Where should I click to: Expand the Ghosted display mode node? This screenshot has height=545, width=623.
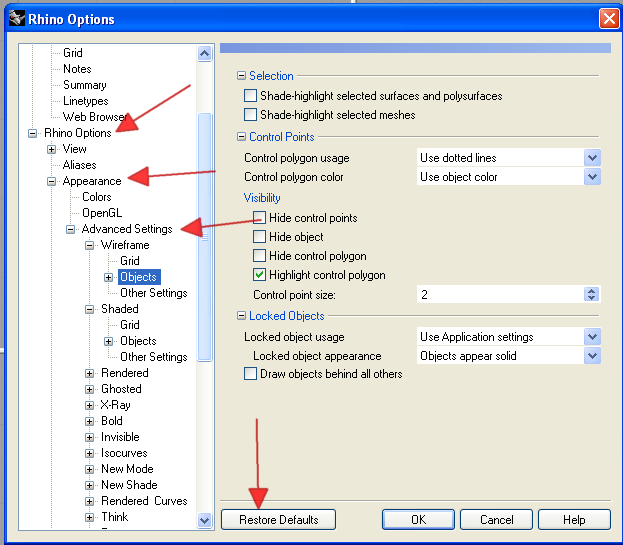coord(89,389)
